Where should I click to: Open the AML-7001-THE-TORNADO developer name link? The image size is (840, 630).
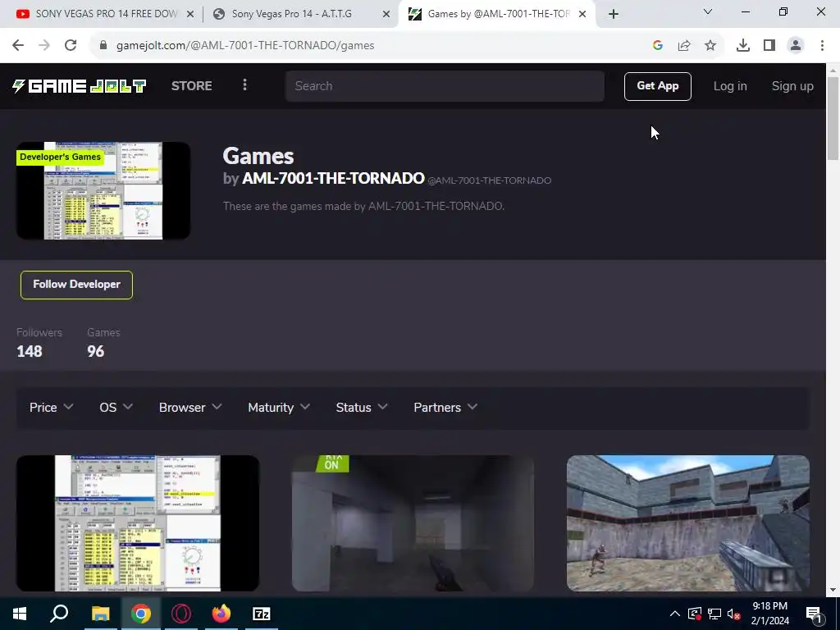tap(333, 178)
